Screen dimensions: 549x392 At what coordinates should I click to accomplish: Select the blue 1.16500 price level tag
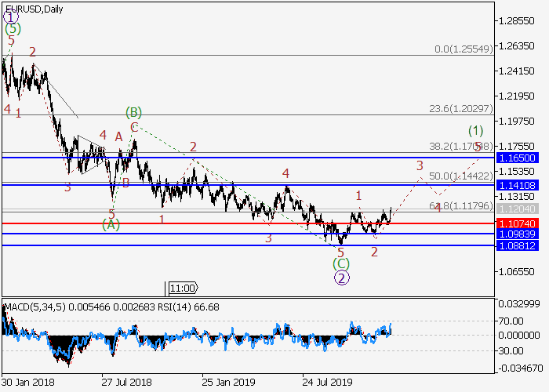coord(517,158)
